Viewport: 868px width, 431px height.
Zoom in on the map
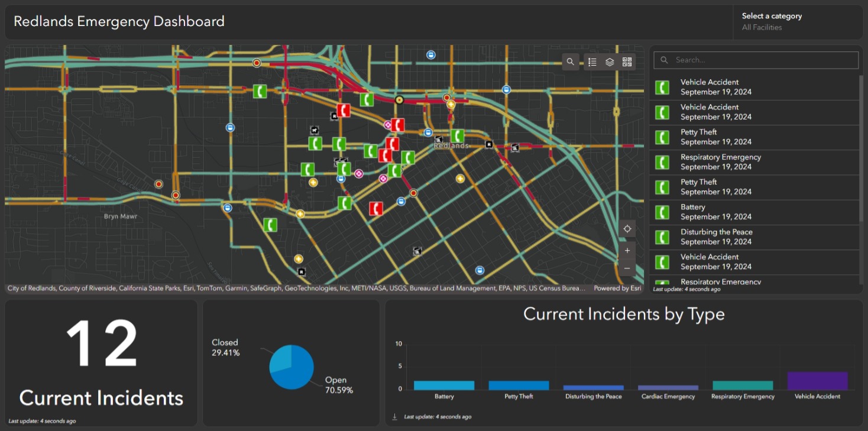point(627,251)
